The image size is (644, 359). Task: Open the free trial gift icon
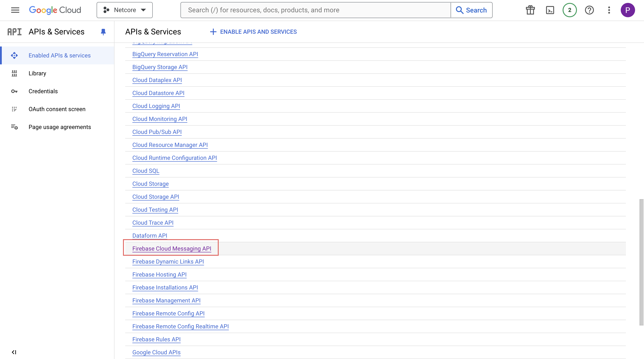[x=530, y=10]
